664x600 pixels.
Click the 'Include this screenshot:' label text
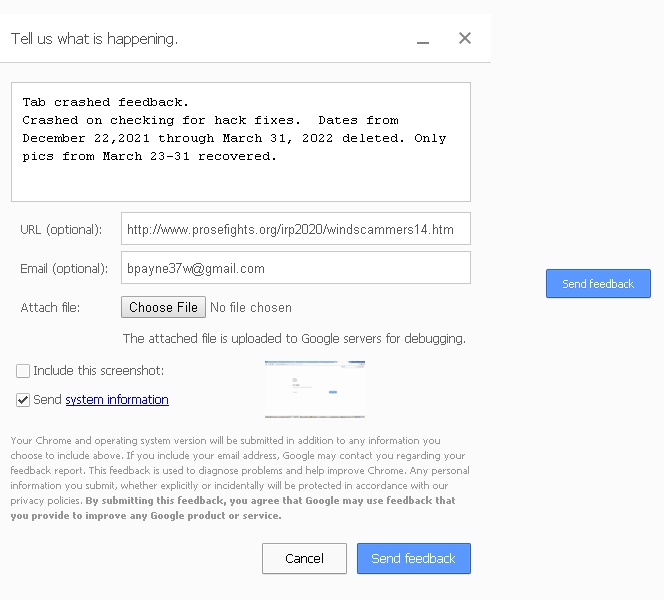pos(98,371)
